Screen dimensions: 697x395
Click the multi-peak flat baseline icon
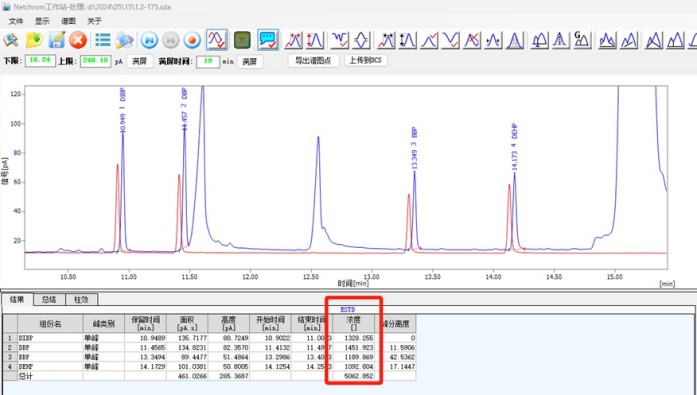[x=607, y=40]
